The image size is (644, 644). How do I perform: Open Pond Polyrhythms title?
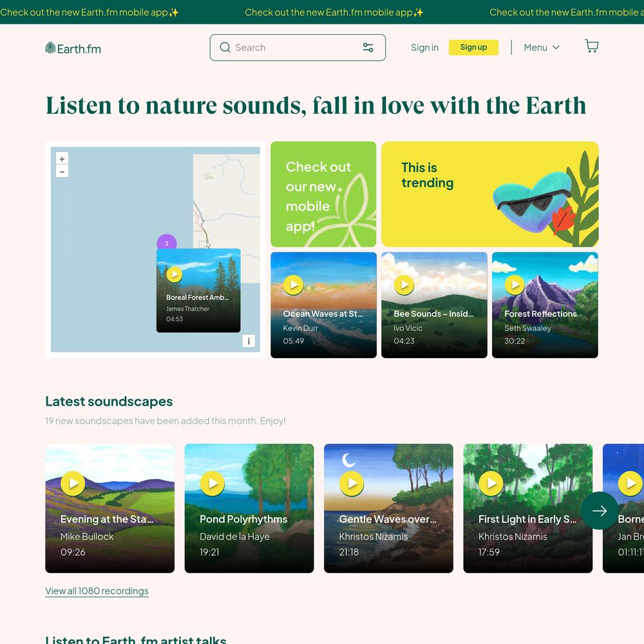[x=243, y=519]
